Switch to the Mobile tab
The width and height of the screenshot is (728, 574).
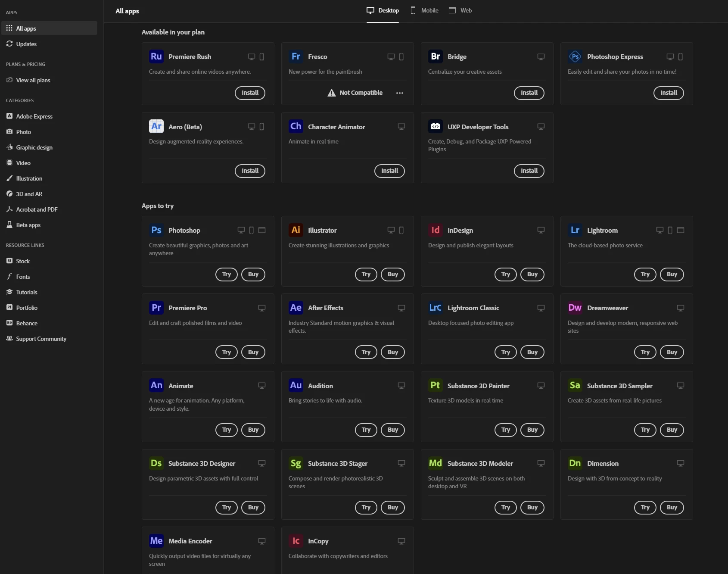tap(424, 10)
